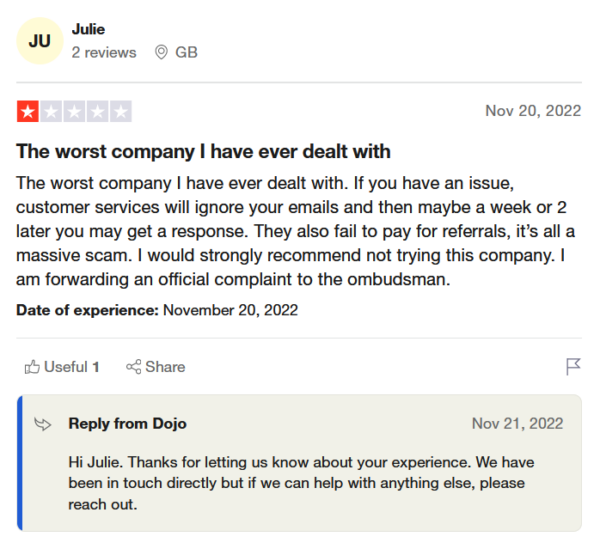Click the Reply from Dojo heading

point(127,424)
